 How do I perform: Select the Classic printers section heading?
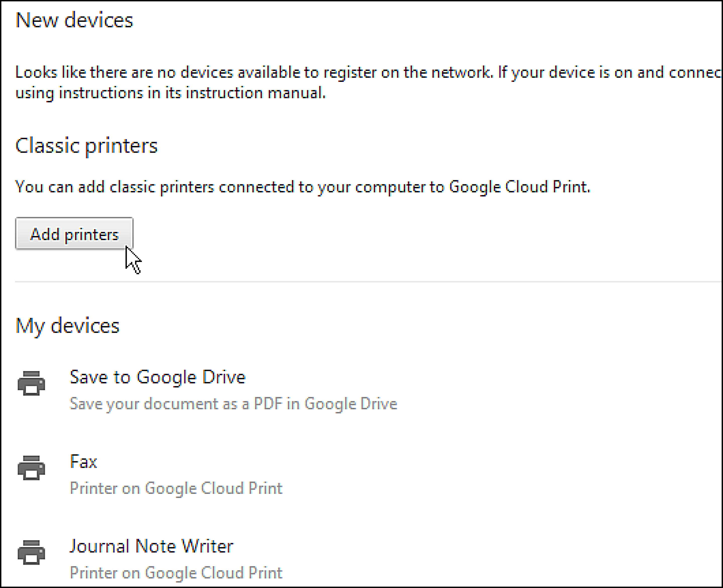[x=87, y=146]
